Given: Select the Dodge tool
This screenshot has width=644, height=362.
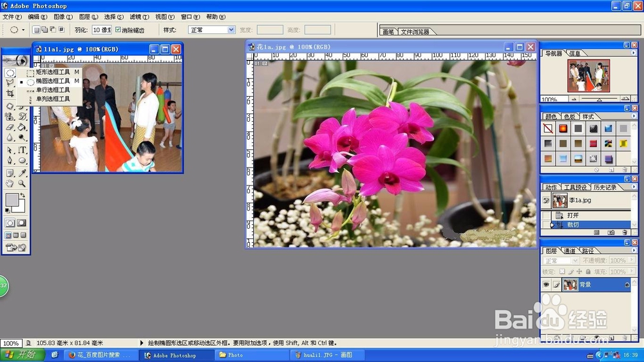Looking at the screenshot, I should click(22, 137).
